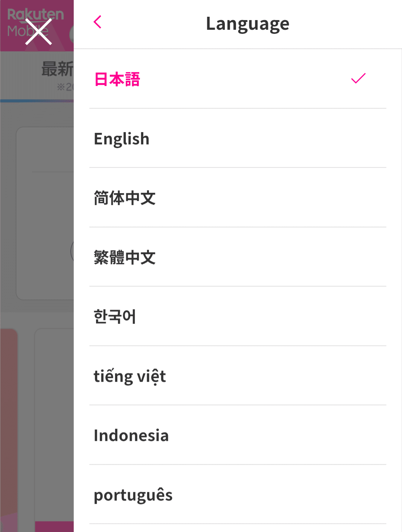Tap the lower dimmed card in background
This screenshot has width=402, height=532.
tap(54, 421)
